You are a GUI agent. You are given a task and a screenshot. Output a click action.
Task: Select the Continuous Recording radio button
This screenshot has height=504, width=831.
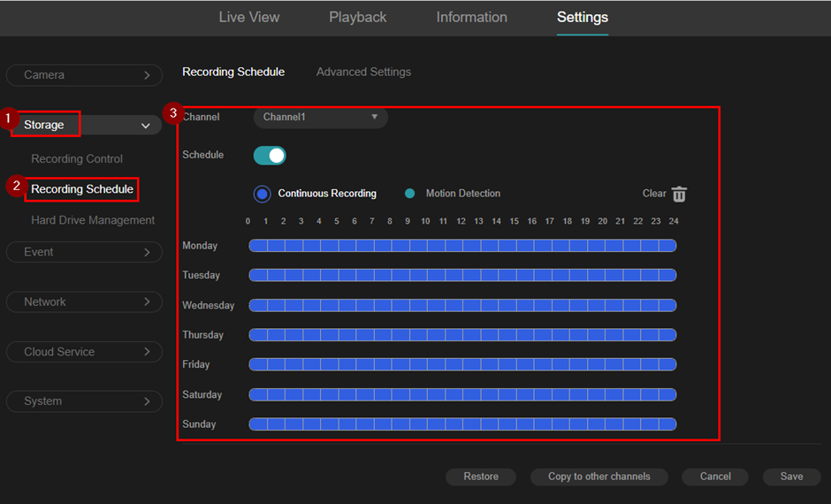262,194
